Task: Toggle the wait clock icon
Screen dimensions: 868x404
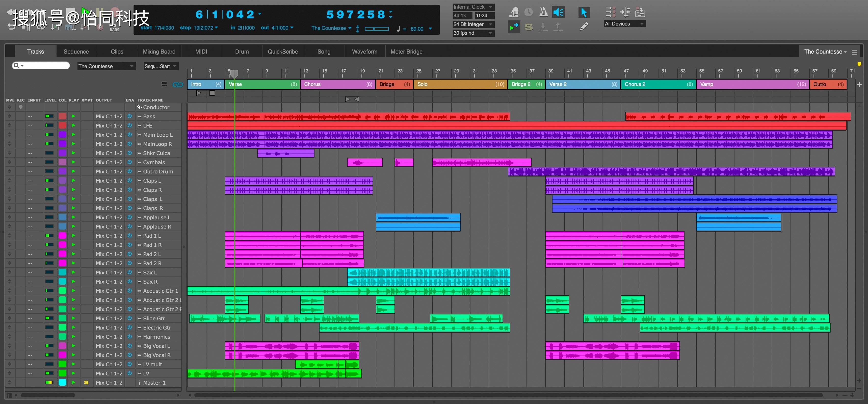Action: [x=529, y=12]
